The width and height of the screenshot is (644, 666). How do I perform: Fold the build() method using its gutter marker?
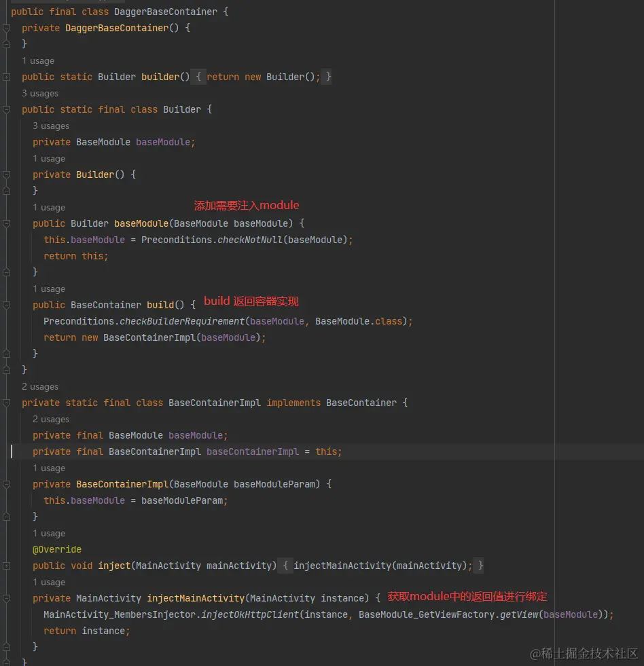coord(6,305)
